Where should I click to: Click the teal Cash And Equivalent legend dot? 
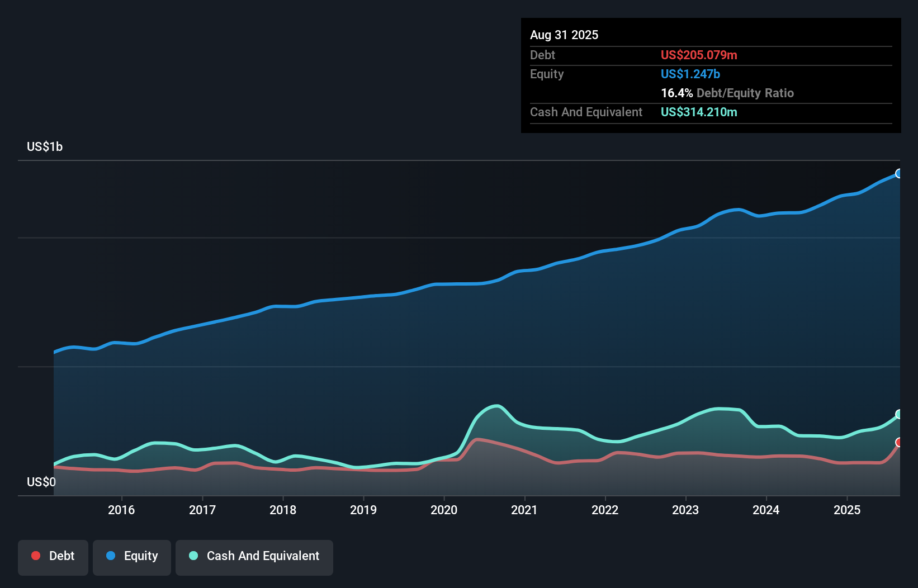[x=193, y=556]
